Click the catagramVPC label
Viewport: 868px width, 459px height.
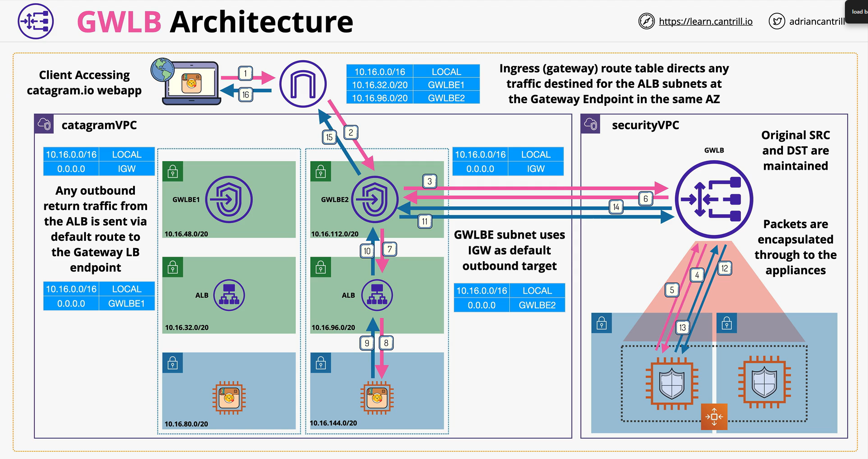pyautogui.click(x=99, y=125)
